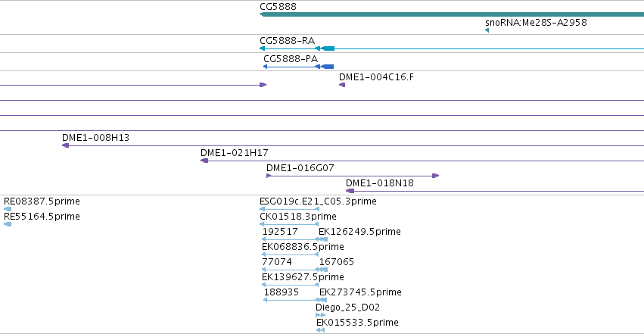The width and height of the screenshot is (644, 334).
Task: Select the EK273745.5prime EST label
Action: click(360, 292)
